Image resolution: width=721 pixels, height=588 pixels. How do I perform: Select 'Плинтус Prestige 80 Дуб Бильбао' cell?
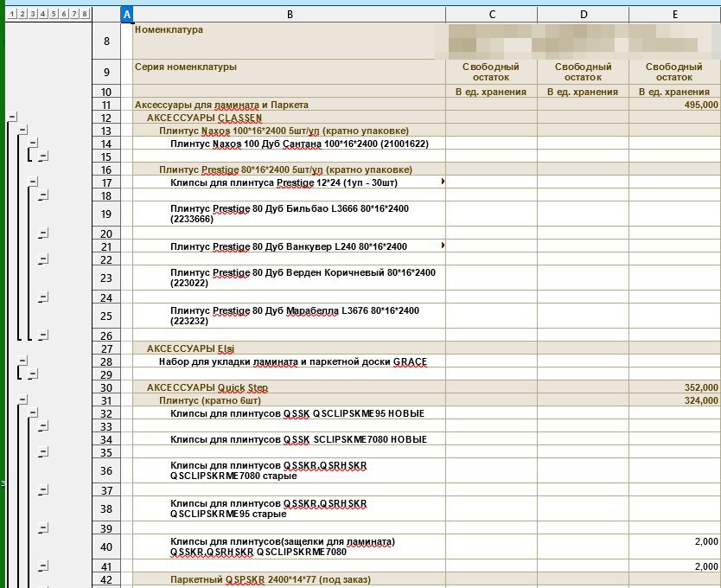(x=290, y=214)
